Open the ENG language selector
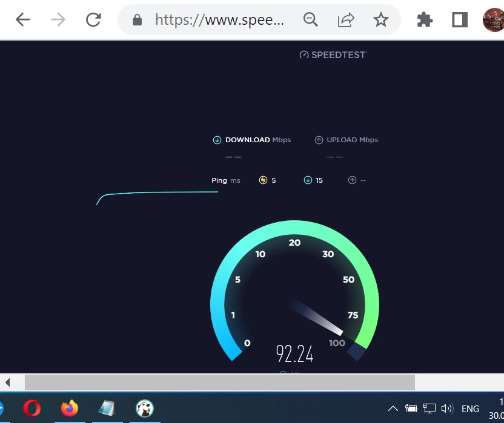504x423 pixels. coord(470,408)
